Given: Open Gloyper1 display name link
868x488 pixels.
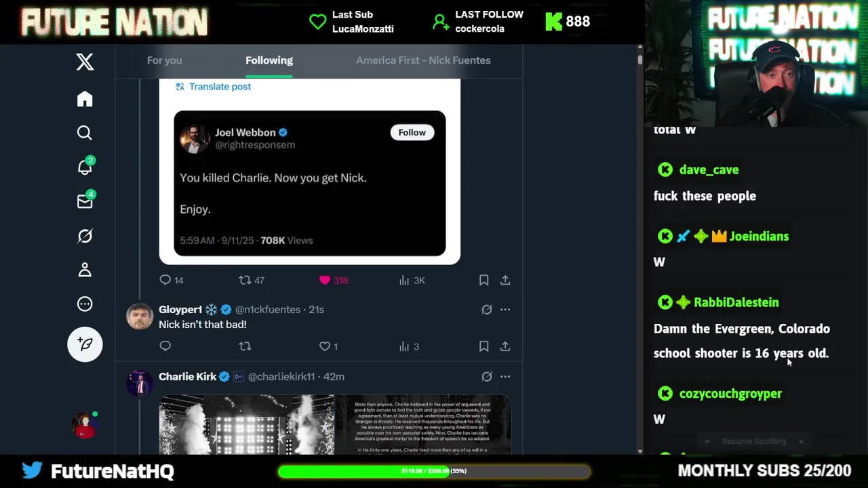Looking at the screenshot, I should click(180, 309).
